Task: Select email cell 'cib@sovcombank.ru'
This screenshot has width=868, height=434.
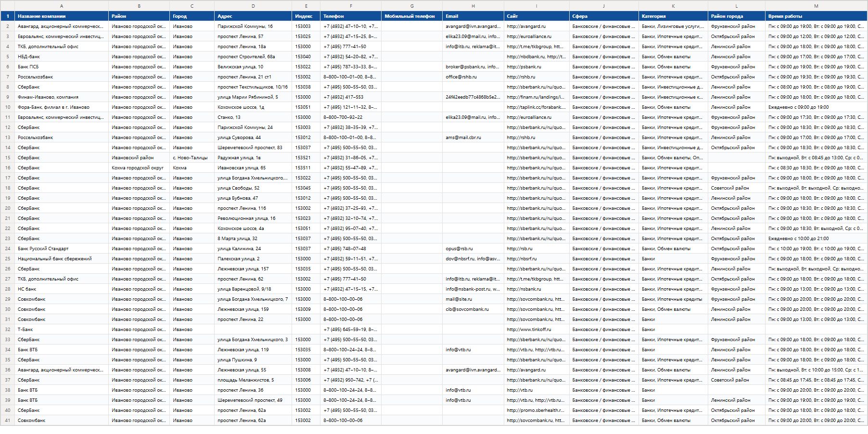Action: click(473, 309)
